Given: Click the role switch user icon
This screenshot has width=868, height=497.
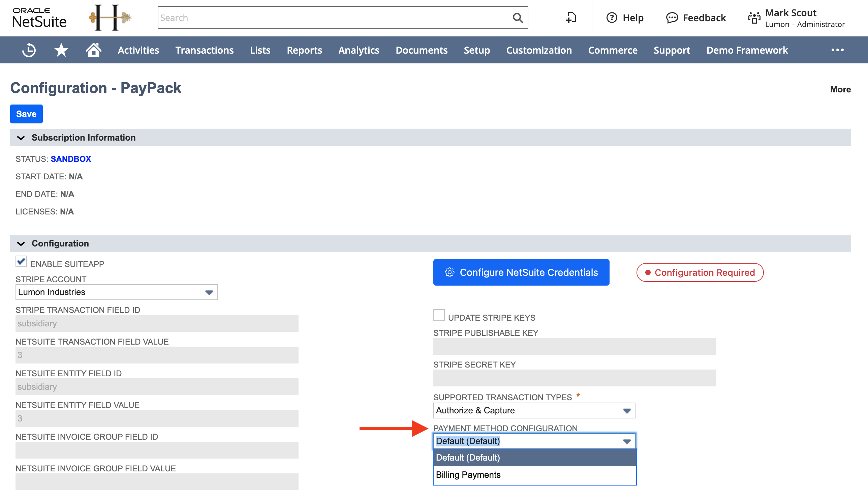Looking at the screenshot, I should (754, 18).
